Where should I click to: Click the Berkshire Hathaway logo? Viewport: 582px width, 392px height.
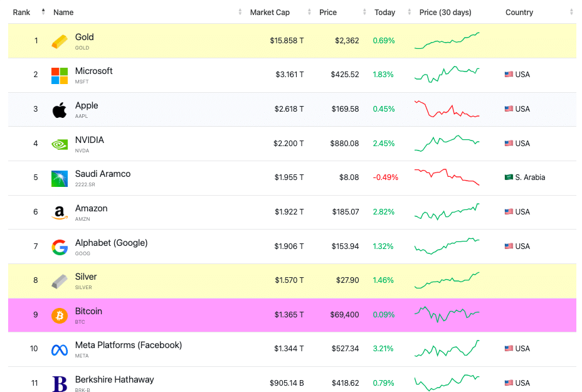click(x=60, y=384)
